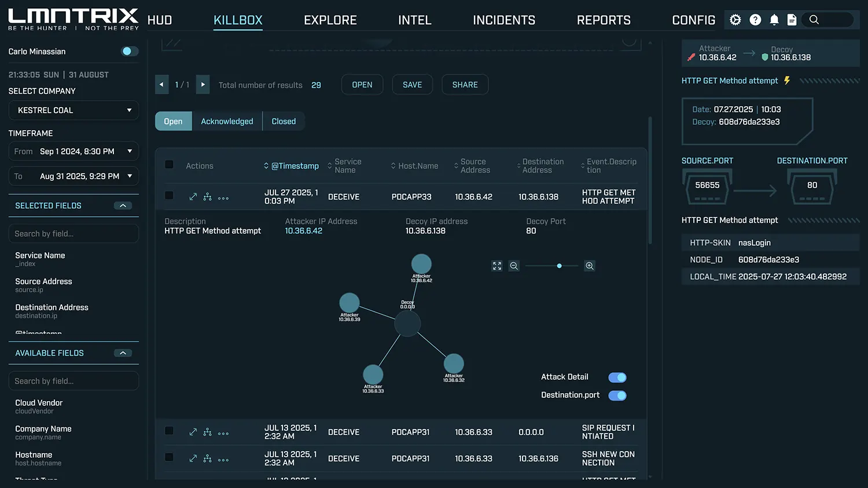Image resolution: width=868 pixels, height=488 pixels.
Task: Sort by the @Timestamp column
Action: tap(291, 166)
